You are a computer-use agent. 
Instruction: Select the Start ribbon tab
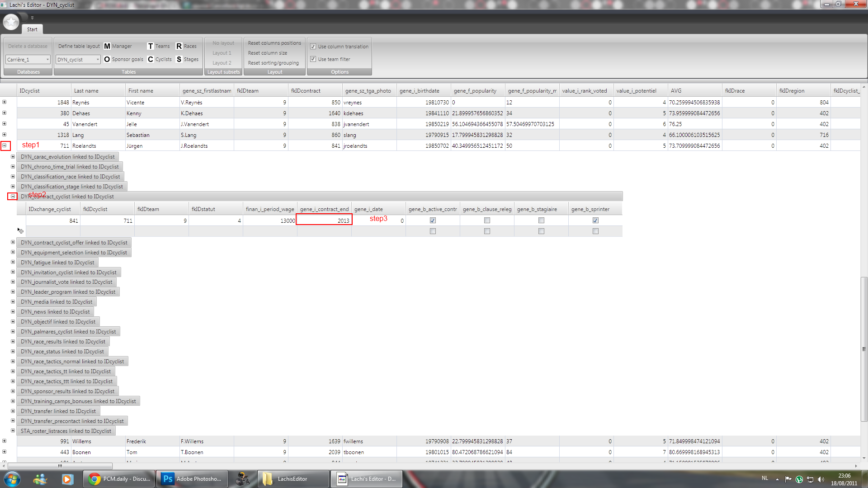[32, 29]
